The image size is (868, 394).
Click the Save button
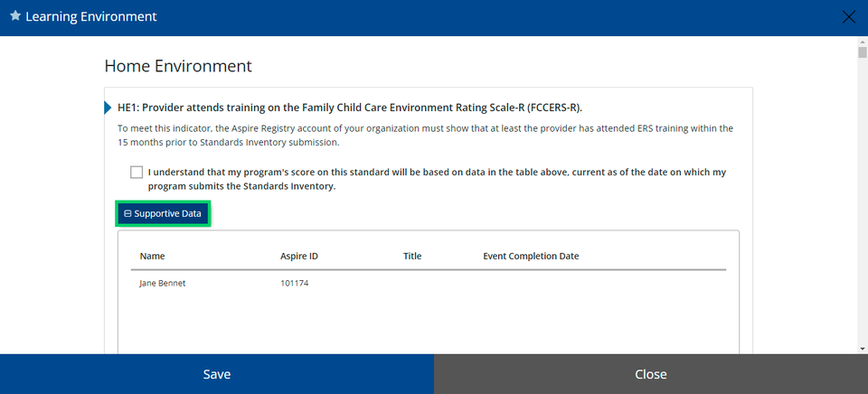(217, 374)
